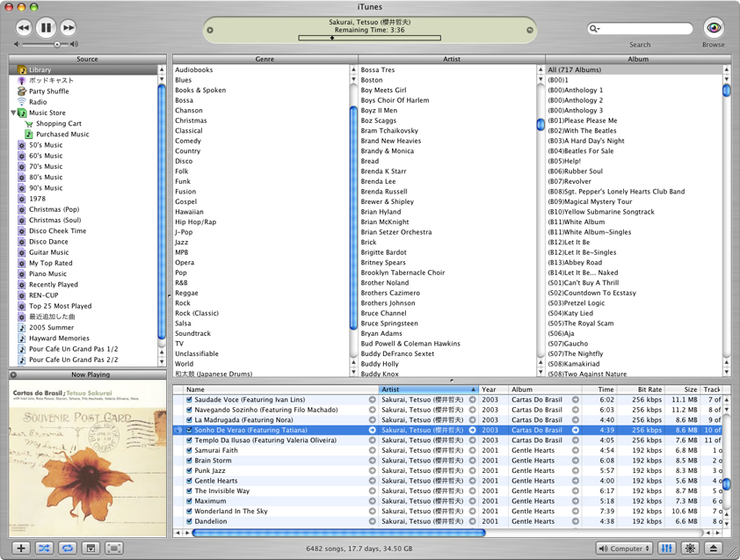Hide the song artwork panel
740x560 pixels.
pyautogui.click(x=91, y=549)
